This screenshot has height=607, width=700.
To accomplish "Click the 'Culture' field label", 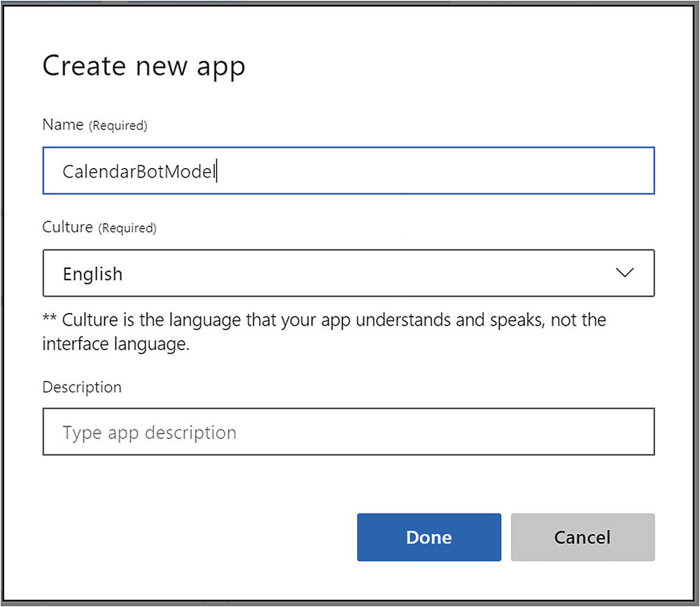I will (x=67, y=227).
